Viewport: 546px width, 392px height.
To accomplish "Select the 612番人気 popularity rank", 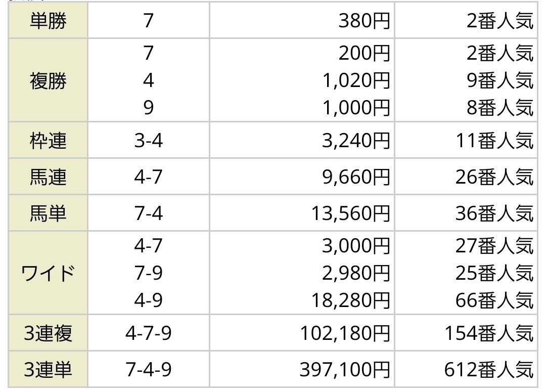I will click(x=488, y=371).
